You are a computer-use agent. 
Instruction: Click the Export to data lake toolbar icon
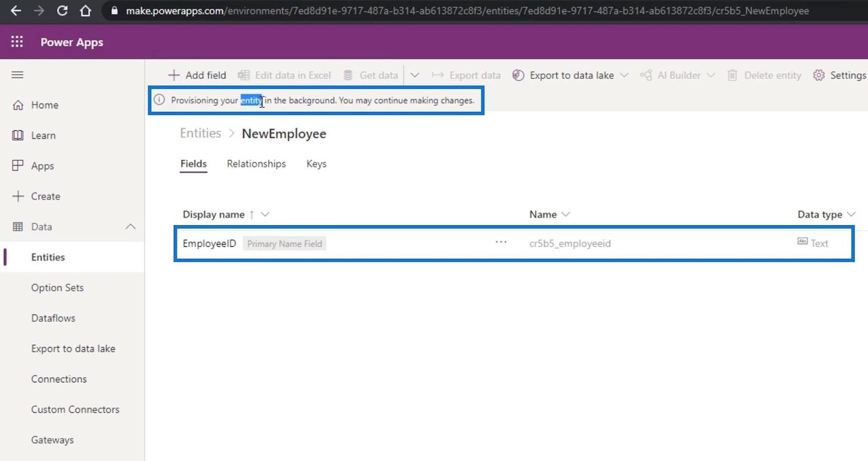point(519,75)
